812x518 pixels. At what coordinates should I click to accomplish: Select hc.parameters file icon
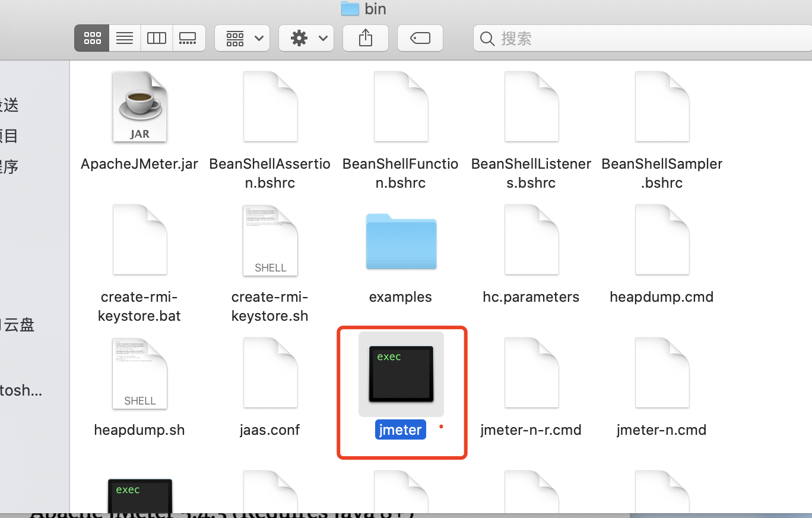click(531, 240)
